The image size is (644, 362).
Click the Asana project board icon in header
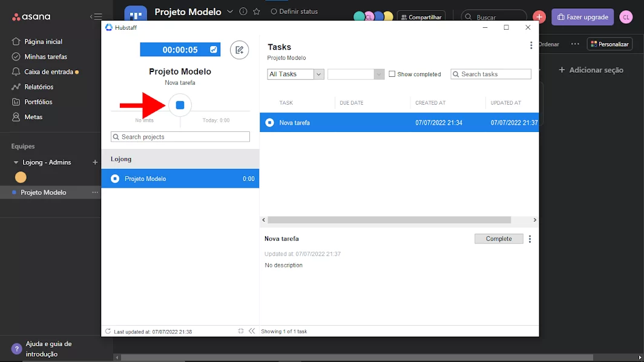136,13
